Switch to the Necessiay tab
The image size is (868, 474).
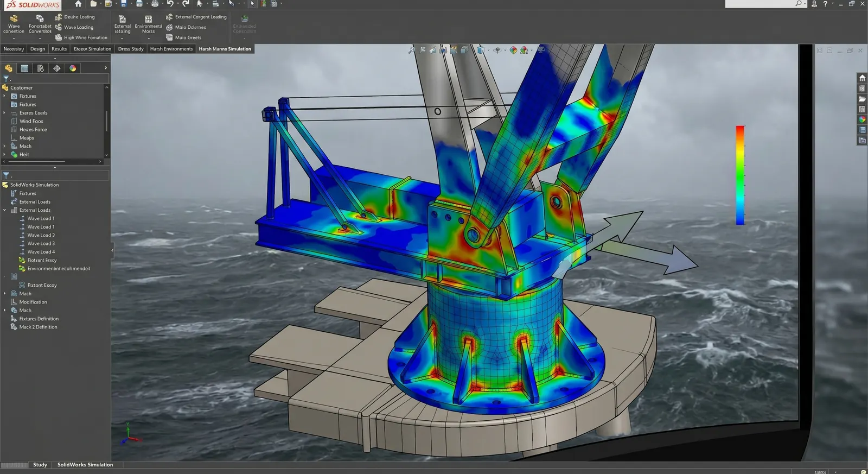[x=14, y=49]
